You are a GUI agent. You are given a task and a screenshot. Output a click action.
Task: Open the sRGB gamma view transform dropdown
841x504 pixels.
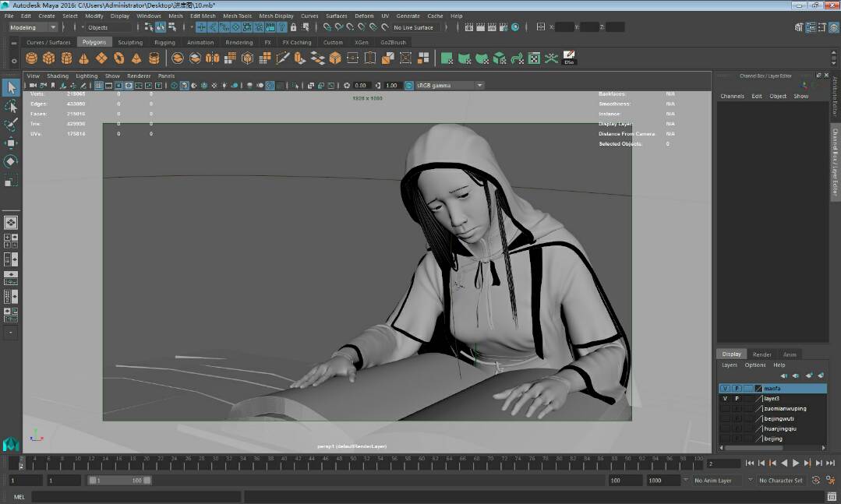(x=450, y=85)
